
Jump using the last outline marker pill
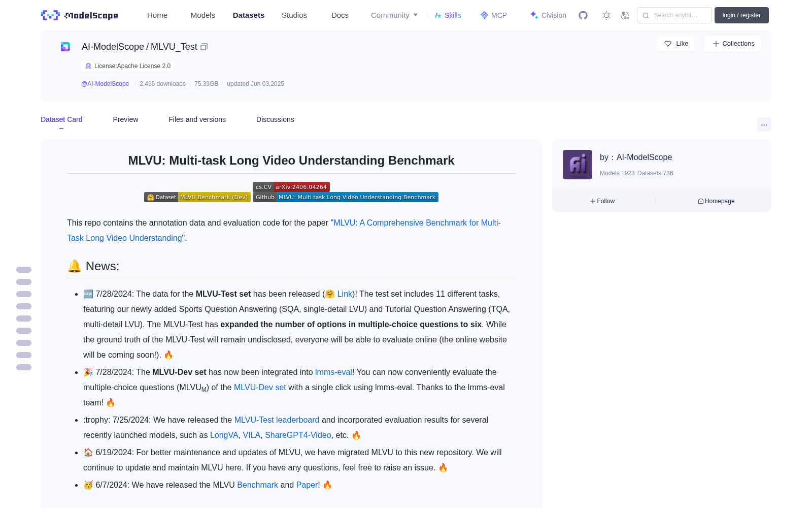24,367
